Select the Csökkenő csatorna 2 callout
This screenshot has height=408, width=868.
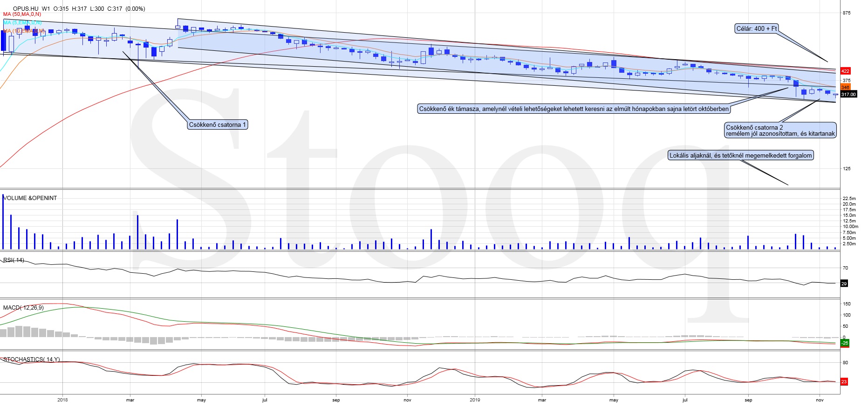click(780, 130)
